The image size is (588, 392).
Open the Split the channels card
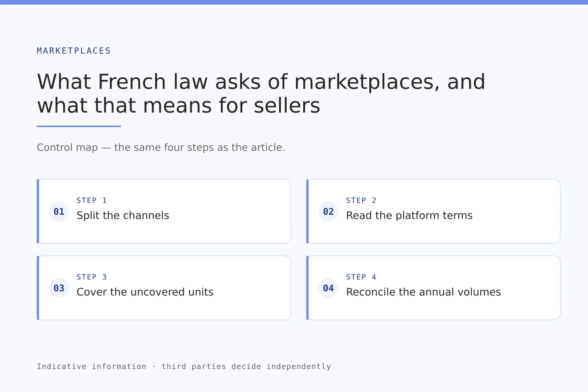[164, 211]
